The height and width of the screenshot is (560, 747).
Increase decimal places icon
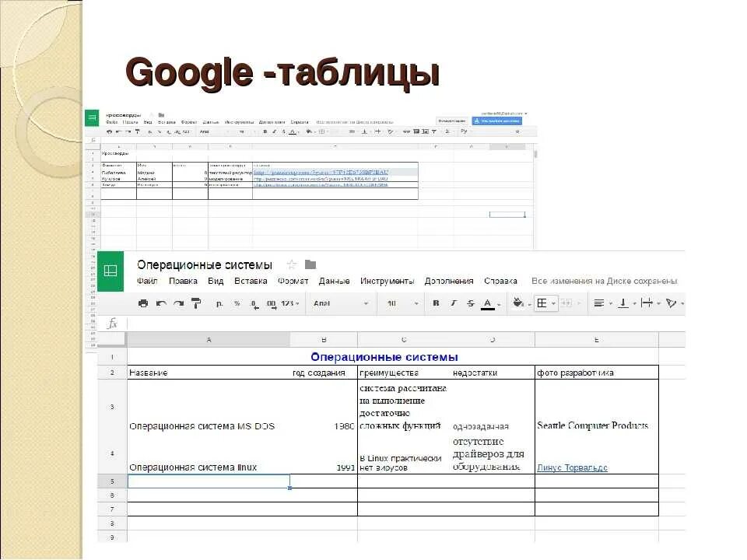(x=271, y=304)
